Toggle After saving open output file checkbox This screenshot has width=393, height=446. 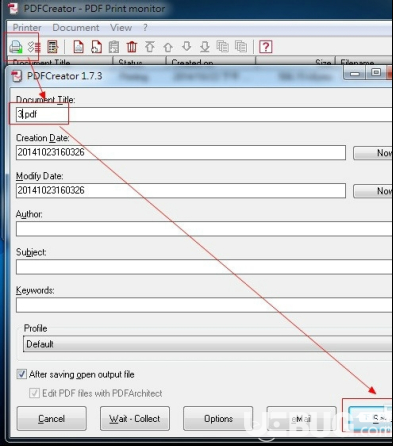22,374
